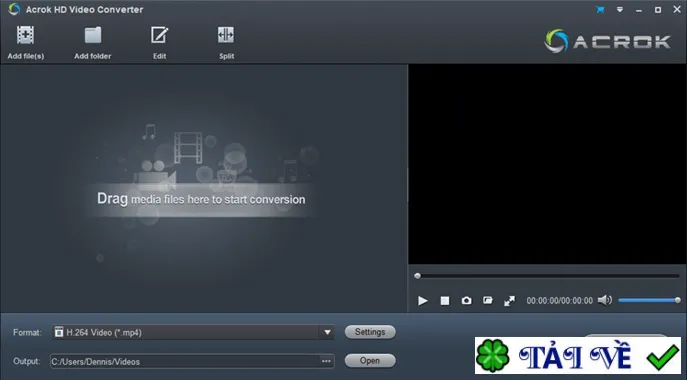Maximize the Acrok window
The image size is (687, 380).
[x=658, y=10]
